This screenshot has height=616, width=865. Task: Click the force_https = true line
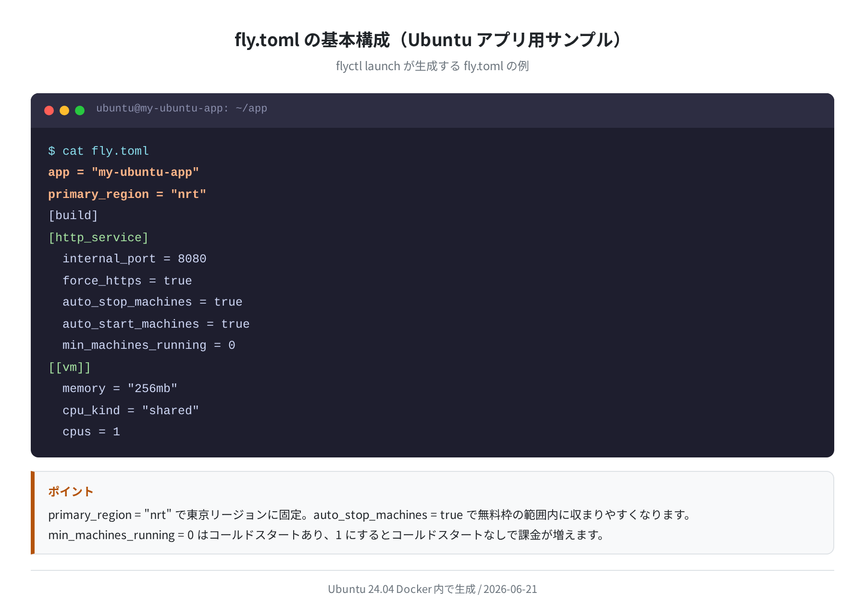[127, 281]
